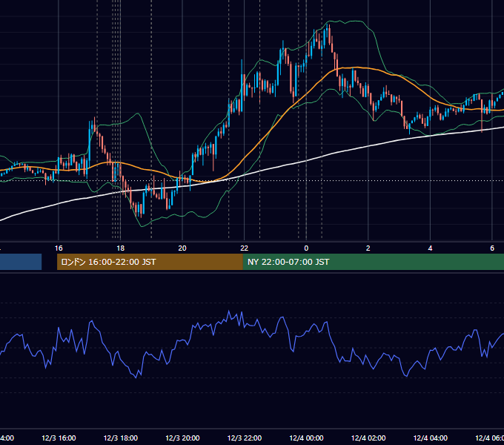The height and width of the screenshot is (445, 504).
Task: Select the 16 hour axis label
Action: point(59,248)
